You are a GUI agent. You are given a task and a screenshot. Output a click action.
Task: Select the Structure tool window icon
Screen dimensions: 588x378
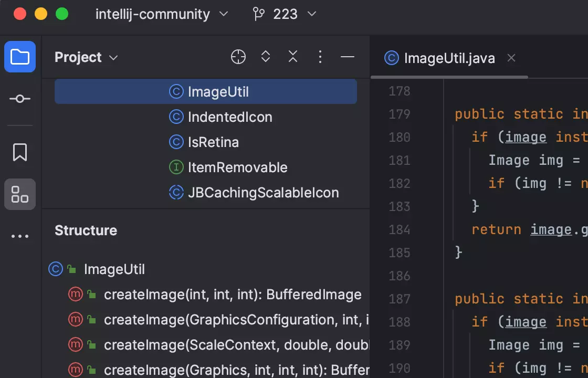[x=19, y=194]
